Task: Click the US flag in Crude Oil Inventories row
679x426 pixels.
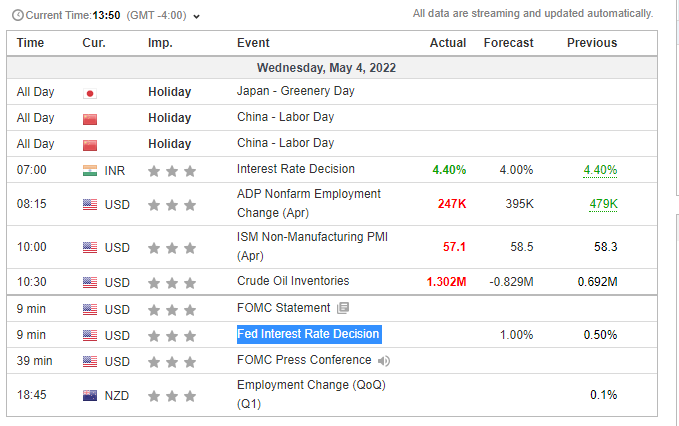Action: 90,282
